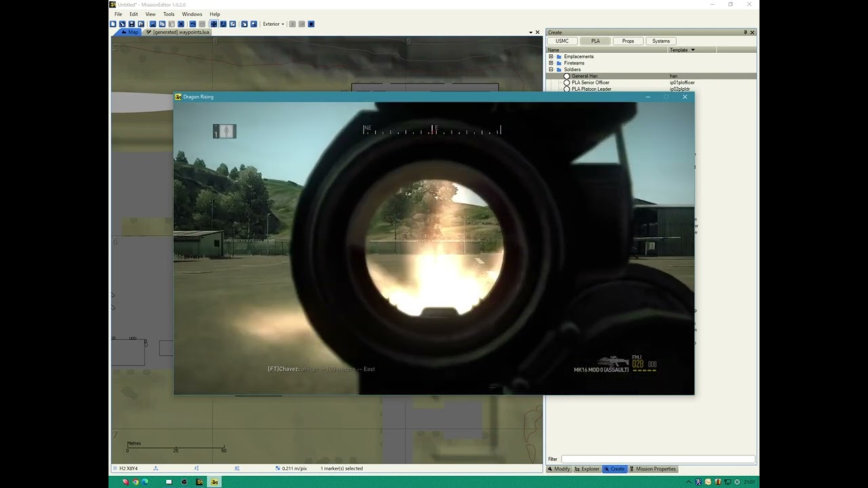Open the View menu
868x488 pixels.
(x=151, y=14)
